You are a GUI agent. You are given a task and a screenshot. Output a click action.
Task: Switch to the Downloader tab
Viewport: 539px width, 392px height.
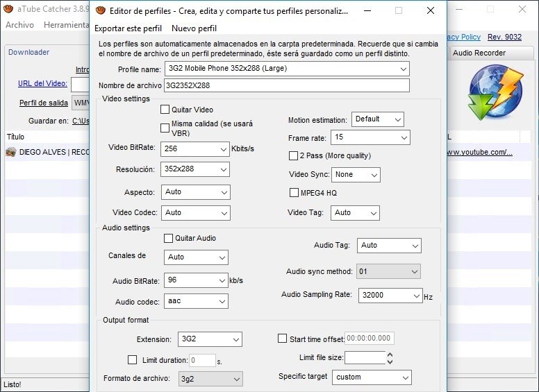tap(29, 52)
